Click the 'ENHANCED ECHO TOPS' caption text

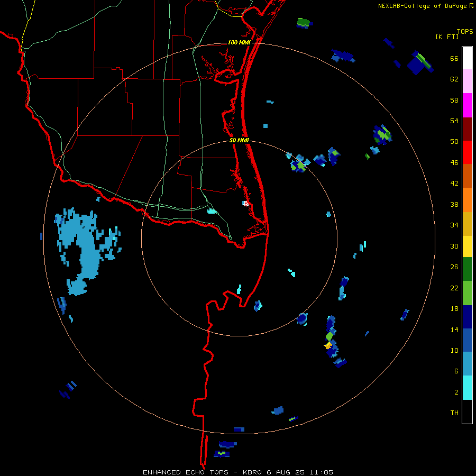(x=186, y=472)
